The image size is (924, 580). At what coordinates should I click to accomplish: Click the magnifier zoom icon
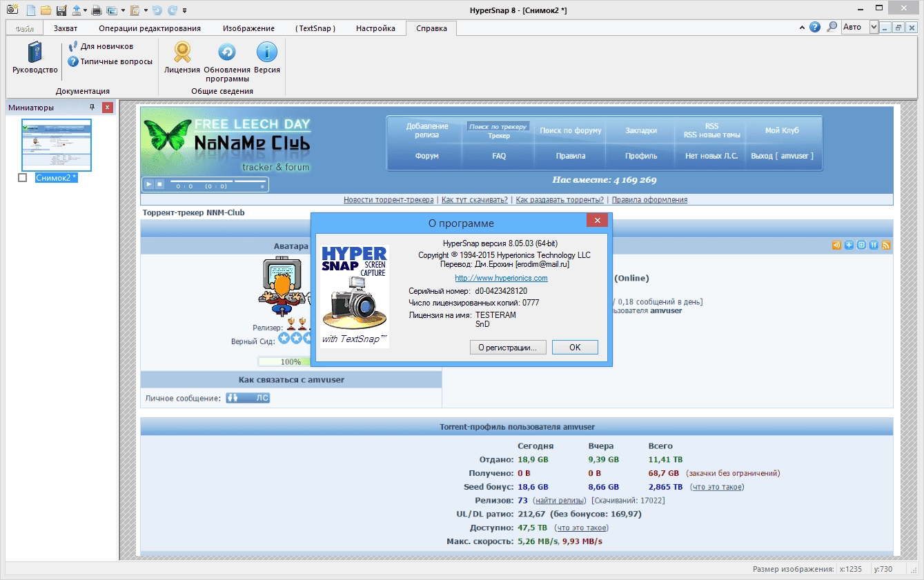(832, 27)
